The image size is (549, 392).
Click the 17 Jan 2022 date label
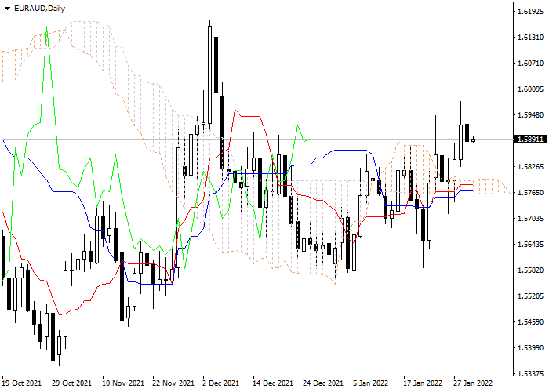coord(423,383)
